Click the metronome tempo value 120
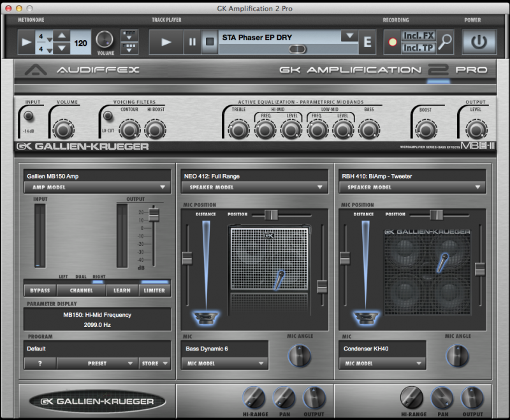This screenshot has height=420, width=510. click(x=80, y=43)
